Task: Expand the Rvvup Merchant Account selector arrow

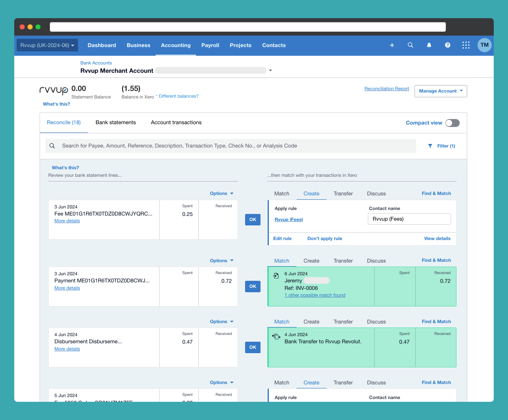Action: 270,70
